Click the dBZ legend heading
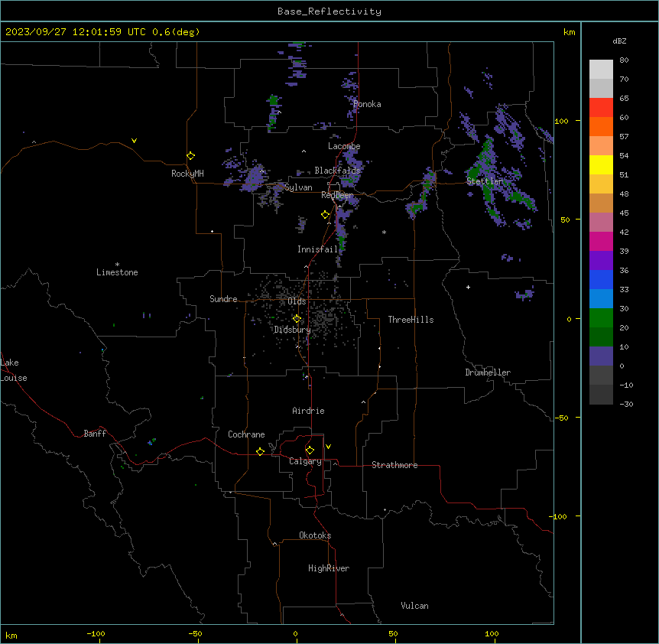Viewport: 659px width, 644px height. tap(619, 41)
